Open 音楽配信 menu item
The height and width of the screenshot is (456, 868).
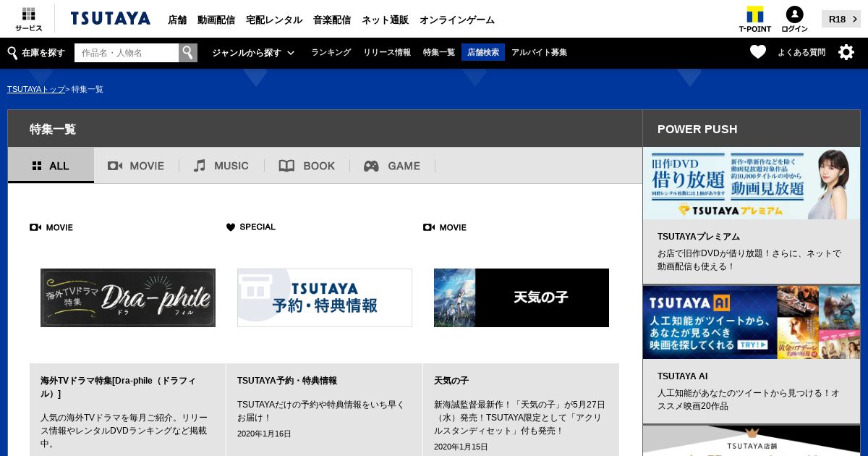click(x=332, y=20)
